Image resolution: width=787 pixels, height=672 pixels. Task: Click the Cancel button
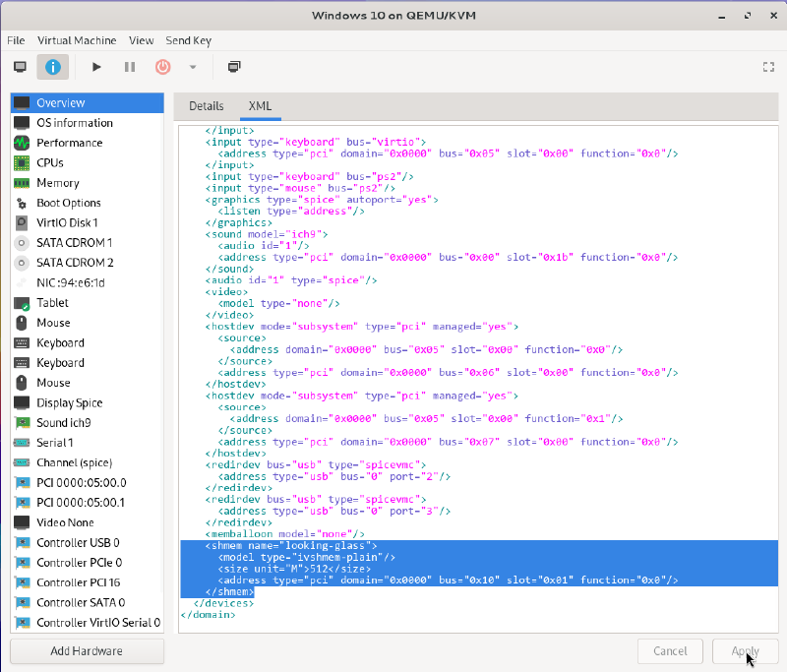[670, 651]
